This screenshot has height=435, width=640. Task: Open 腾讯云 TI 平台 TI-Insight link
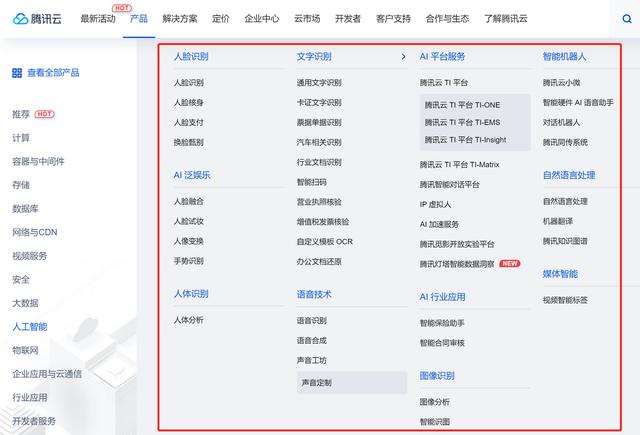(465, 140)
